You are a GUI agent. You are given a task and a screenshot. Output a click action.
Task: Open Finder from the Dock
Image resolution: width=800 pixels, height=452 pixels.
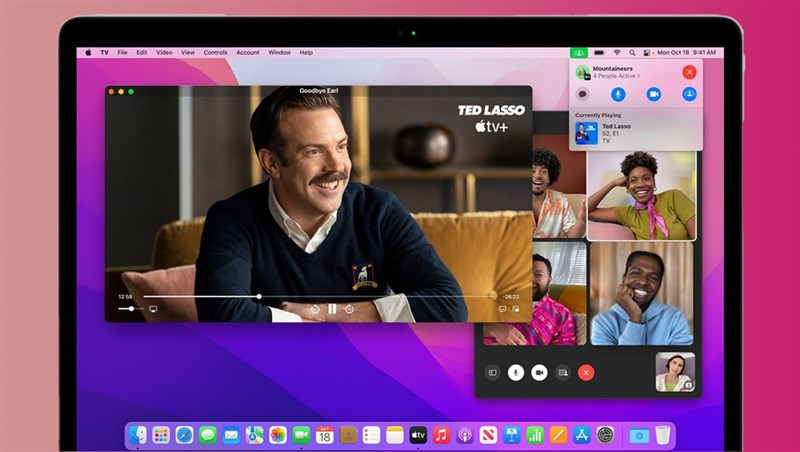138,435
